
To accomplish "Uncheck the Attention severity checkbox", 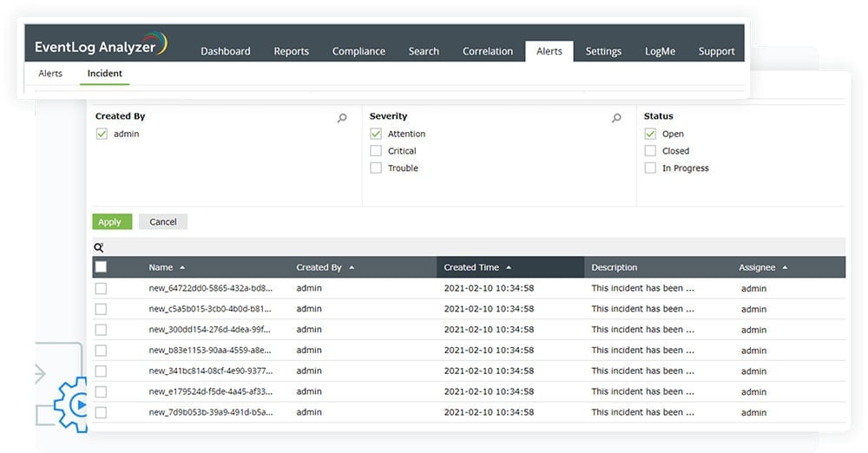I will 376,134.
